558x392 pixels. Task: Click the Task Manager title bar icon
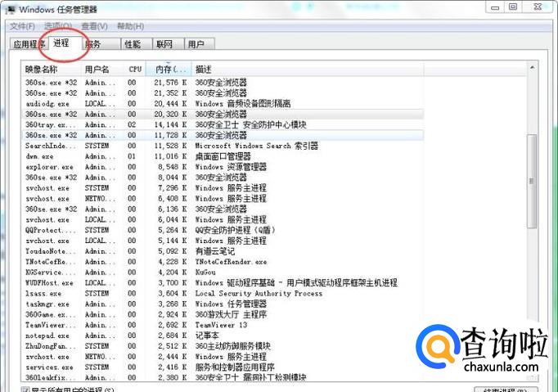(9, 8)
